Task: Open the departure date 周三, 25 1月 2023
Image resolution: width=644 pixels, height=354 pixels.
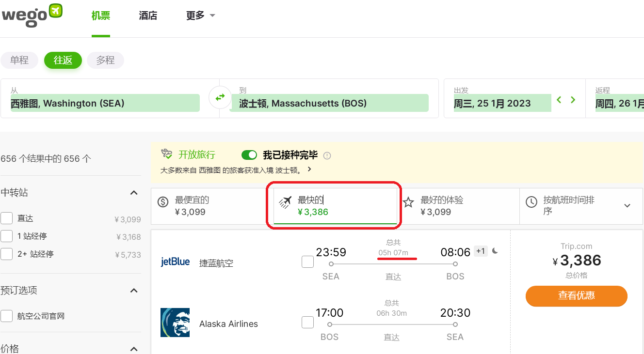Action: click(x=502, y=103)
